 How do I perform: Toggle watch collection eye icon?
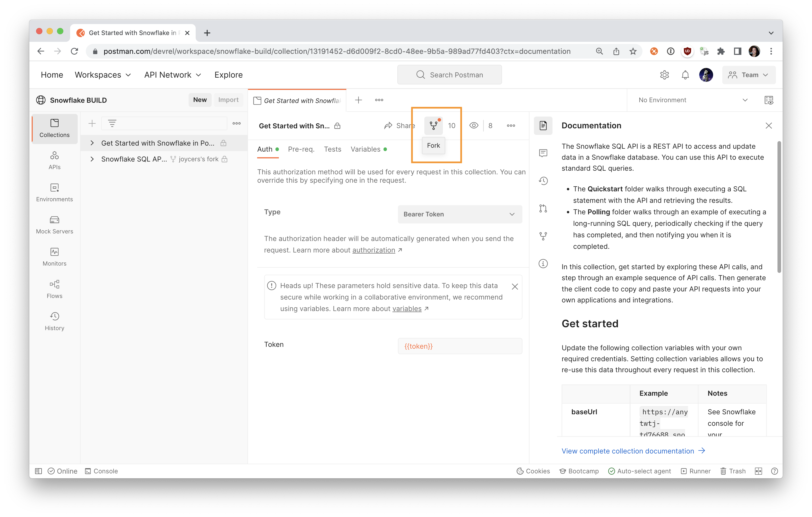473,126
